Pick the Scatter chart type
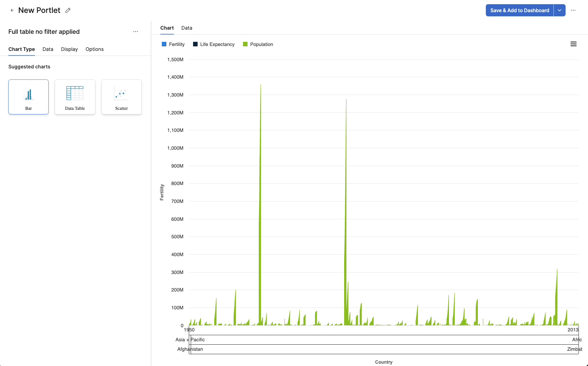This screenshot has width=588, height=366. coord(122,97)
